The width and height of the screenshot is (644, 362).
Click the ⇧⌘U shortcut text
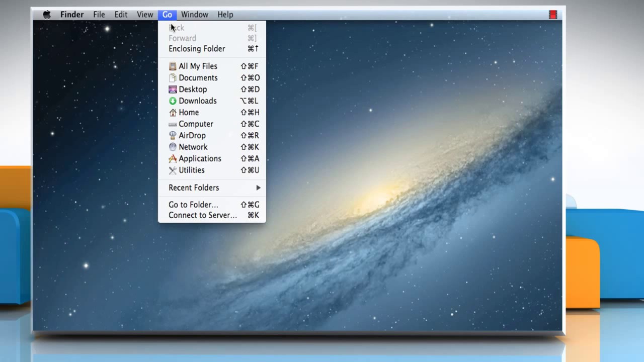[250, 170]
